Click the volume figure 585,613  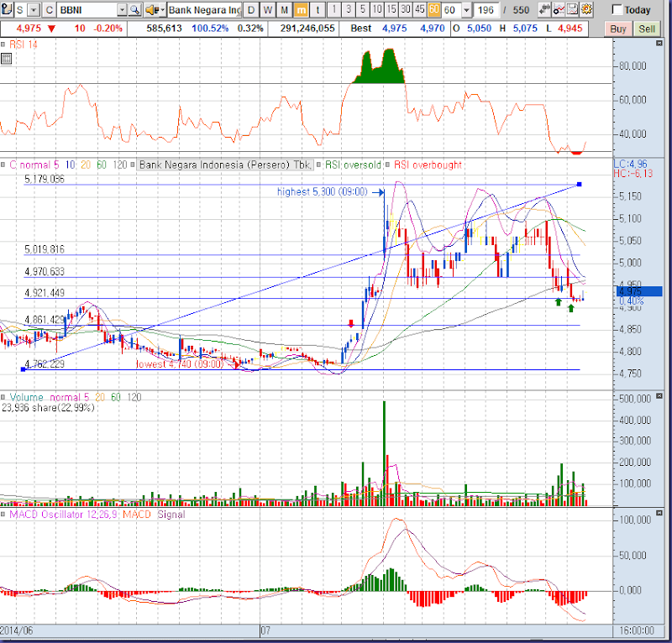click(x=164, y=29)
